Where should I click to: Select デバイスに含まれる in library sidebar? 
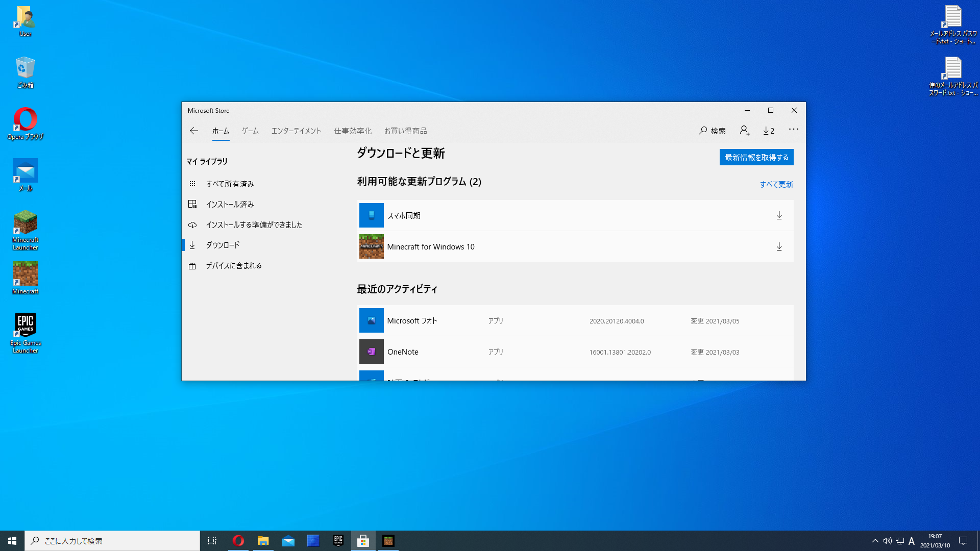[233, 265]
